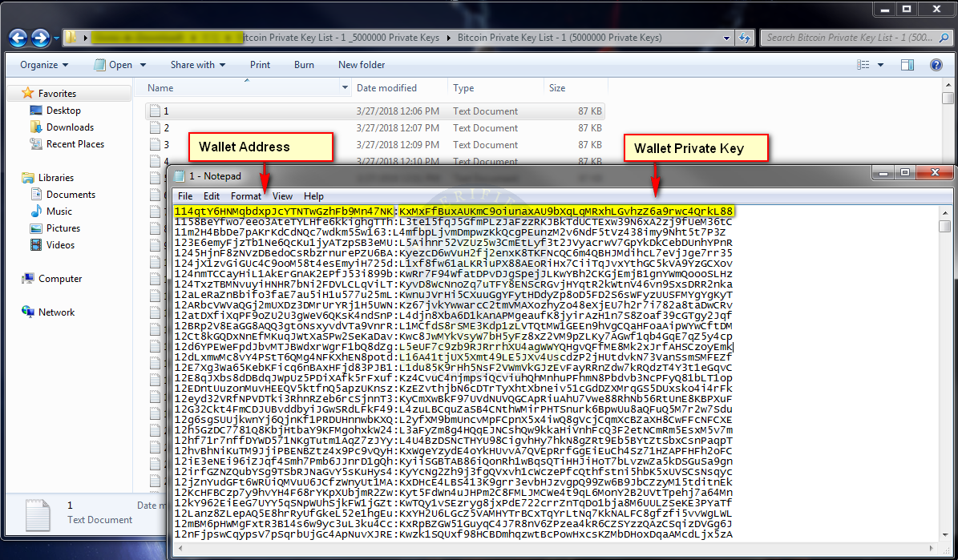Viewport: 958px width, 560px height.
Task: Go back with the Explorer back arrow
Action: [18, 38]
